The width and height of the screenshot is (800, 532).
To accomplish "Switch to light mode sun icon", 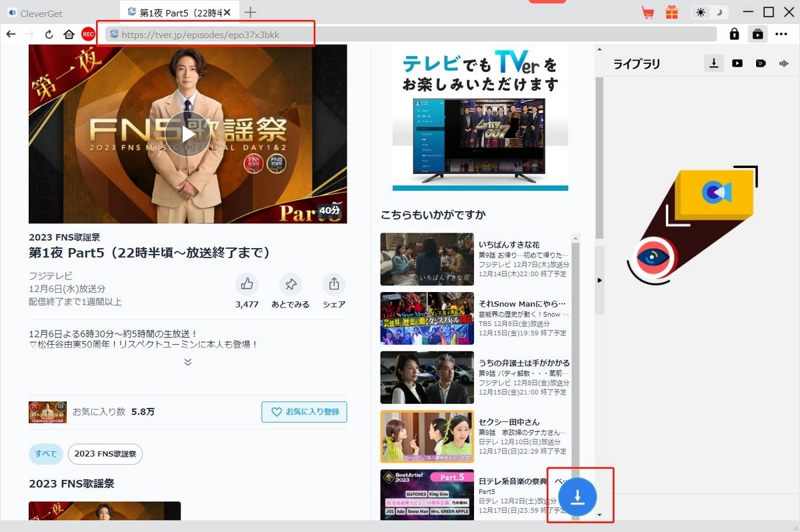I will (701, 12).
